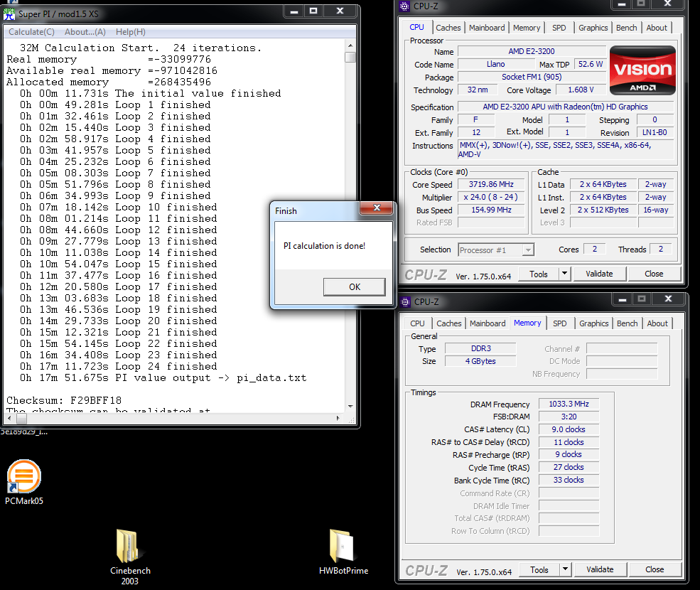Click Tools button in top CPU-Z
700x590 pixels.
pos(539,274)
